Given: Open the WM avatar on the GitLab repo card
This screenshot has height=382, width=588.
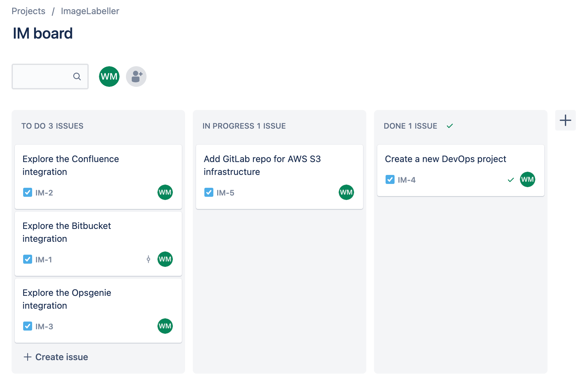Looking at the screenshot, I should tap(346, 192).
